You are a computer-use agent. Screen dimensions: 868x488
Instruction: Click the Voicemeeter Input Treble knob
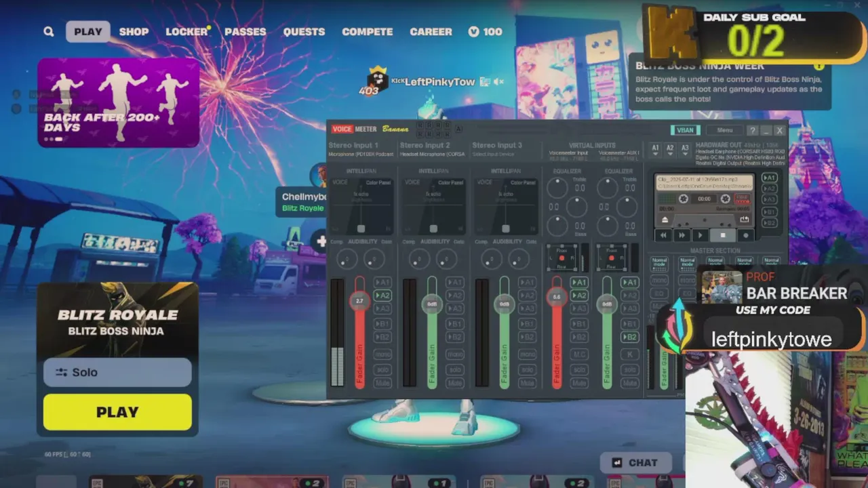(x=557, y=188)
